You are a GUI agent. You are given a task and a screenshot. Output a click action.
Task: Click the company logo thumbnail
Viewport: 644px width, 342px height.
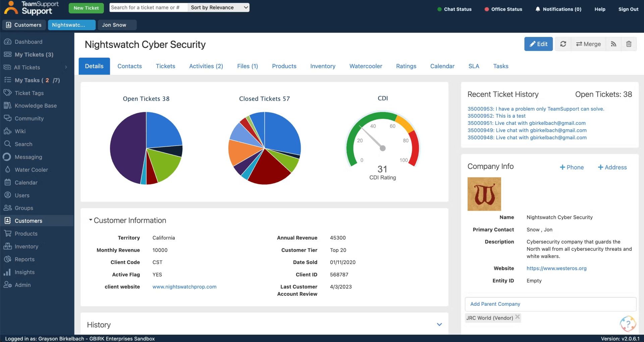click(484, 194)
